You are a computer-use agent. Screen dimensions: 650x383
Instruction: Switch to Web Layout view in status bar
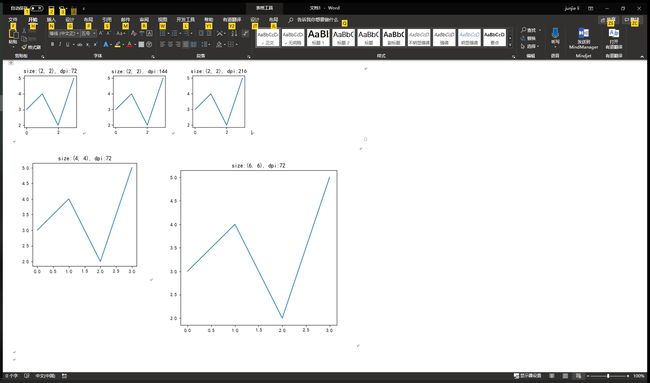[578, 376]
